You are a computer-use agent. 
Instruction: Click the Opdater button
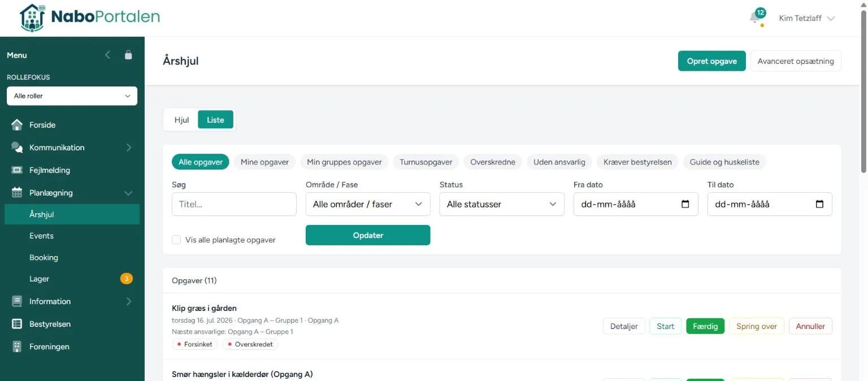click(368, 235)
